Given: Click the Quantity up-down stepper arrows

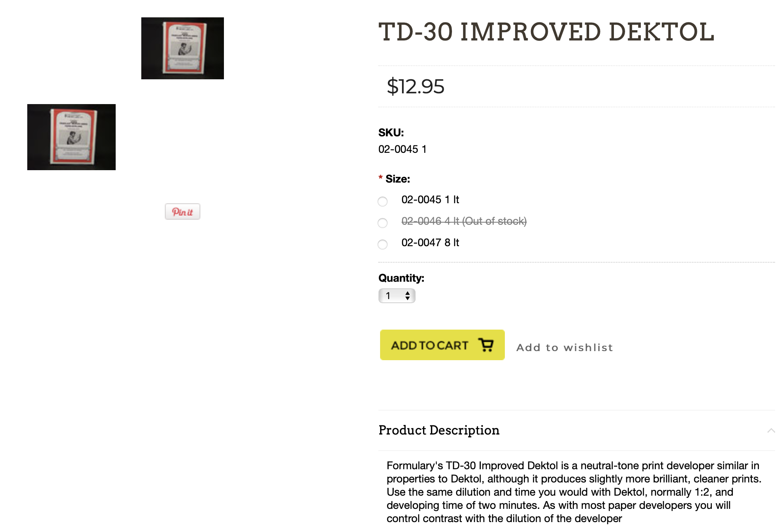Looking at the screenshot, I should coord(407,296).
